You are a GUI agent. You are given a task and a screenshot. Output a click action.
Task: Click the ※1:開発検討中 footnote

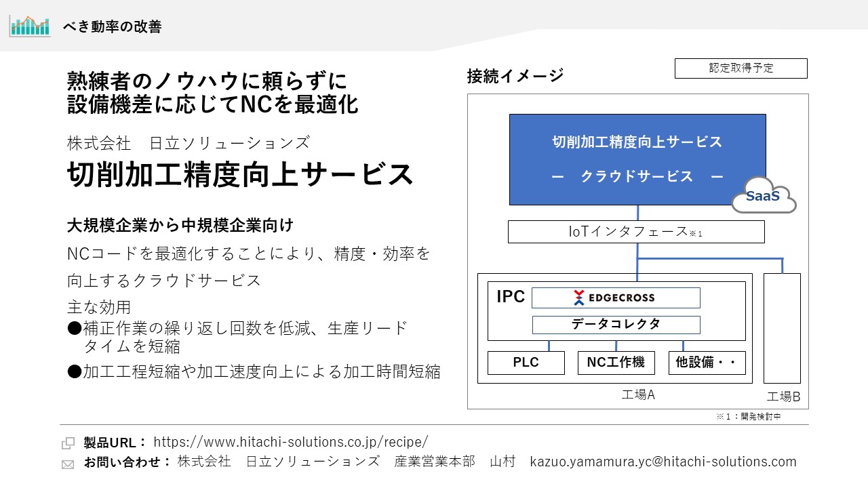point(749,416)
